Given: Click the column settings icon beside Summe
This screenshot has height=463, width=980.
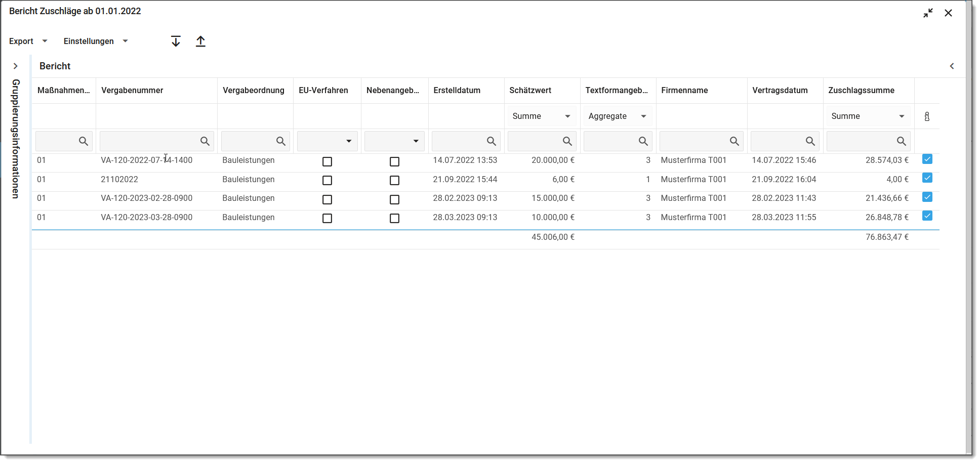Looking at the screenshot, I should (926, 116).
